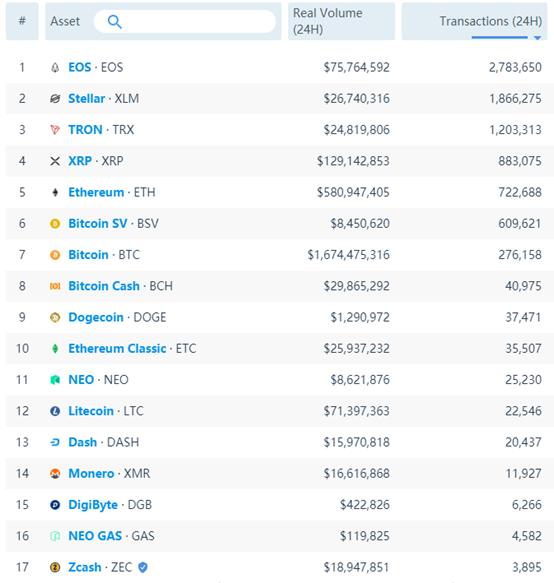Screen dimensions: 554x583
Task: Click the Dash logo icon
Action: (55, 442)
